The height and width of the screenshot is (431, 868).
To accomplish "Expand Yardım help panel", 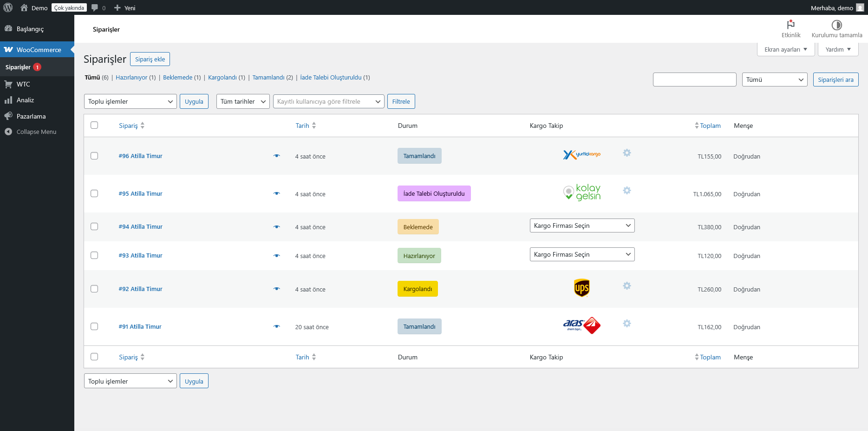I will [x=838, y=49].
